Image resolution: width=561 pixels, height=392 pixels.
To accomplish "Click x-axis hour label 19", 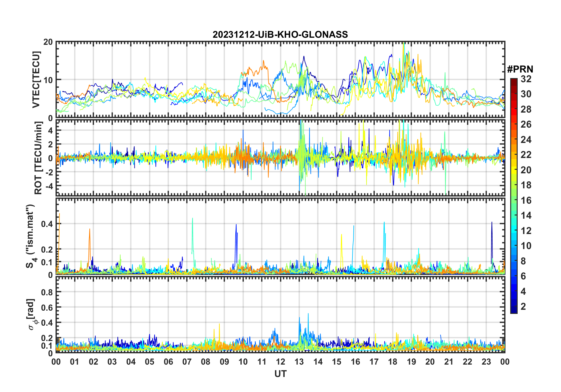I will pyautogui.click(x=411, y=362).
